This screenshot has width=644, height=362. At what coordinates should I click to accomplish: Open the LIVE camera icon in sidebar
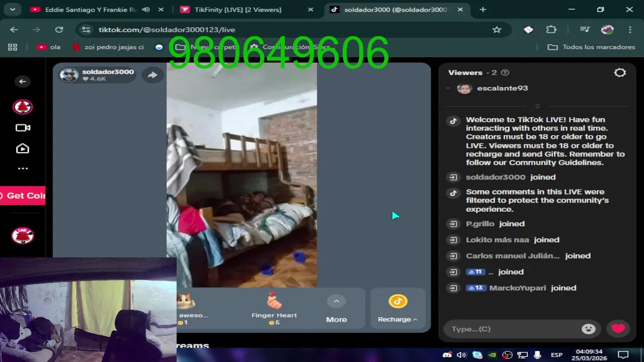pos(23,128)
